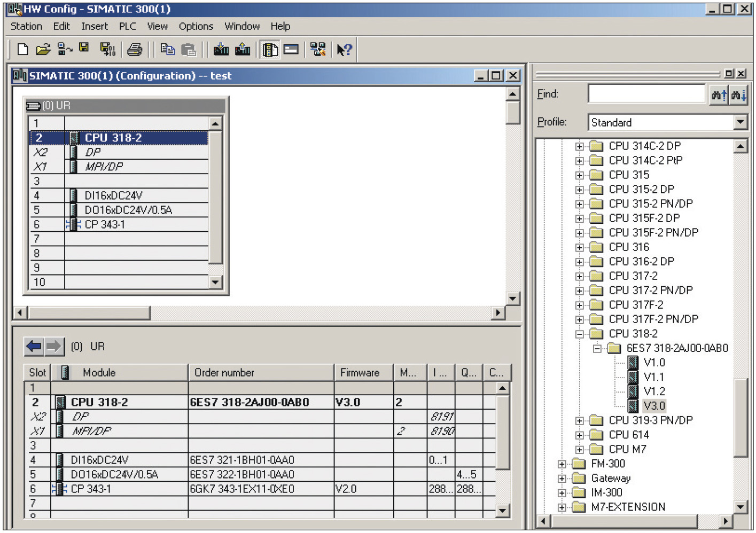Click the search down binoculars icon

coord(739,95)
